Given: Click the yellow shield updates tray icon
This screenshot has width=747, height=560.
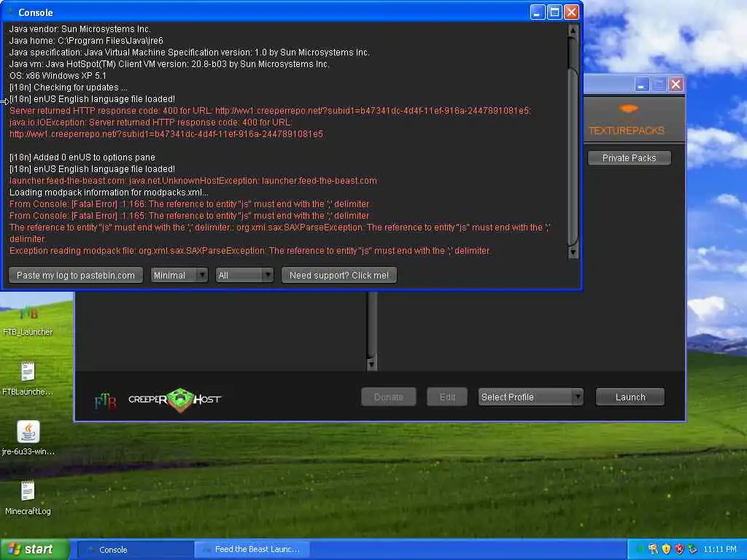Looking at the screenshot, I should pyautogui.click(x=666, y=549).
